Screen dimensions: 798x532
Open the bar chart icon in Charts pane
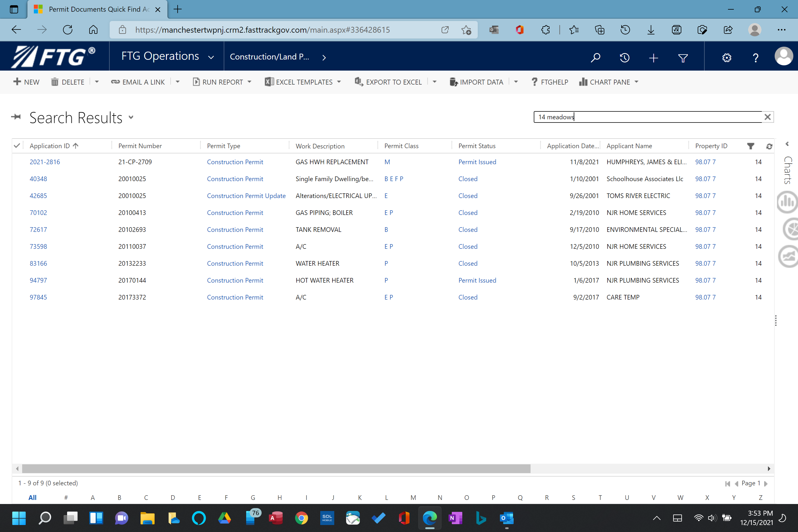787,202
